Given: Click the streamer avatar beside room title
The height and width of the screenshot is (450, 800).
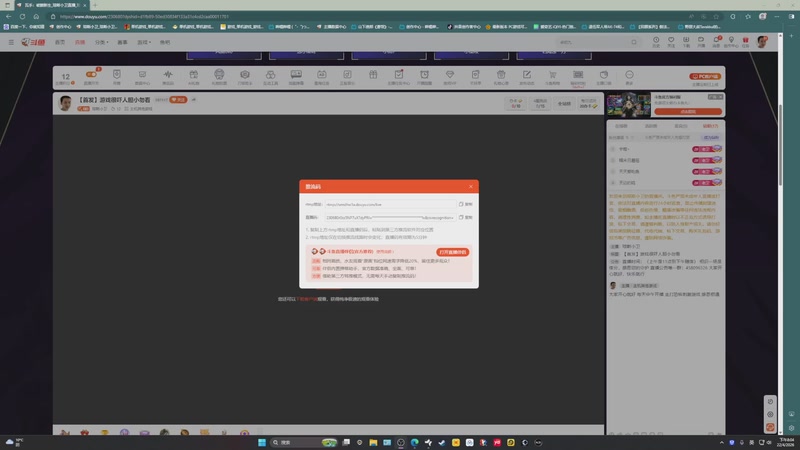Looking at the screenshot, I should click(x=65, y=103).
